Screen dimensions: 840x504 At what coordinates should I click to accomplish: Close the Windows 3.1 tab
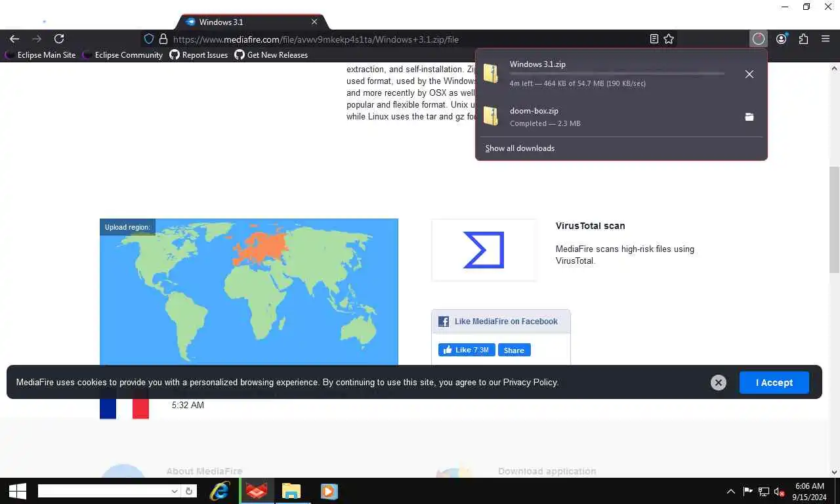click(x=314, y=22)
